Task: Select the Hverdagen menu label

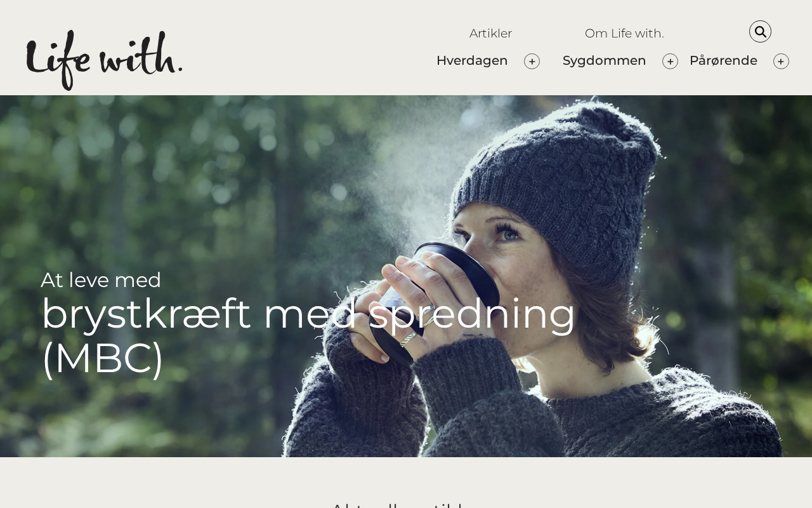Action: (472, 61)
